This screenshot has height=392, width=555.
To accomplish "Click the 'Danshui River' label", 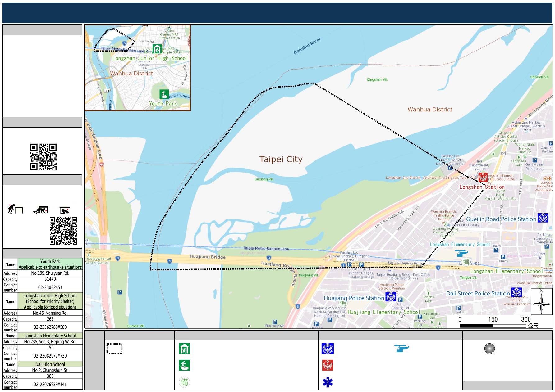I will (307, 46).
